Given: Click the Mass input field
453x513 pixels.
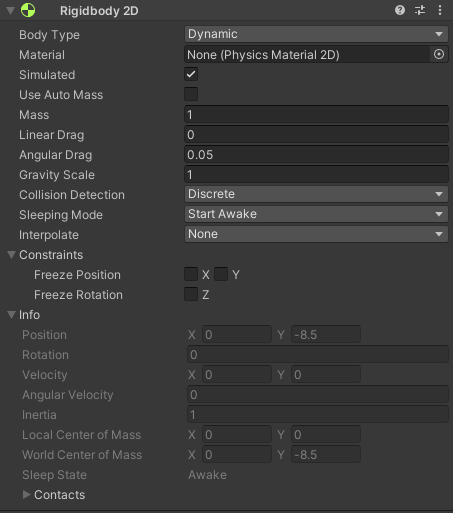Looking at the screenshot, I should pyautogui.click(x=316, y=114).
